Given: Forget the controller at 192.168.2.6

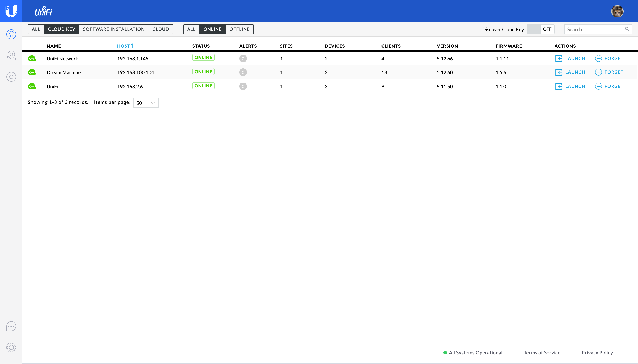Looking at the screenshot, I should 609,87.
